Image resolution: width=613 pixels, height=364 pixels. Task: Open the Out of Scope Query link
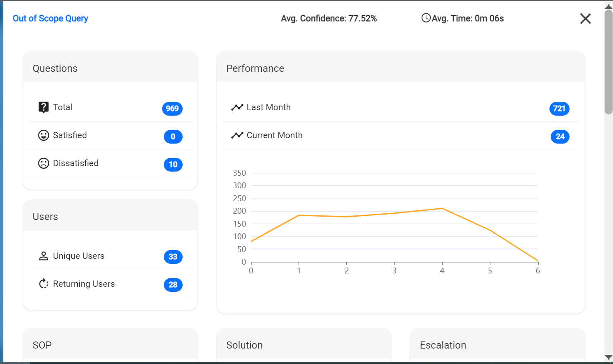(50, 18)
